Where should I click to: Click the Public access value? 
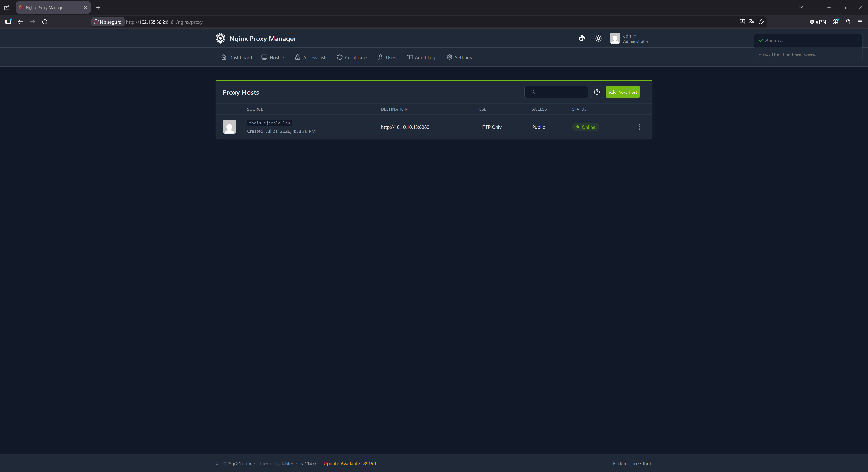click(x=538, y=127)
